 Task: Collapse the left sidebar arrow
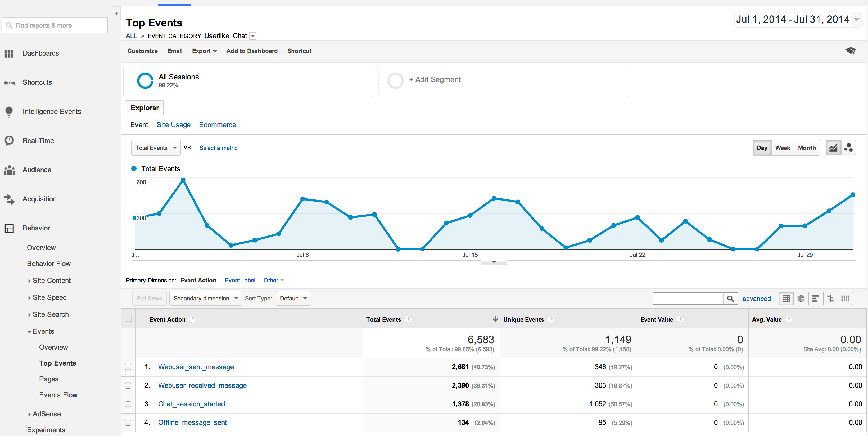tap(116, 14)
